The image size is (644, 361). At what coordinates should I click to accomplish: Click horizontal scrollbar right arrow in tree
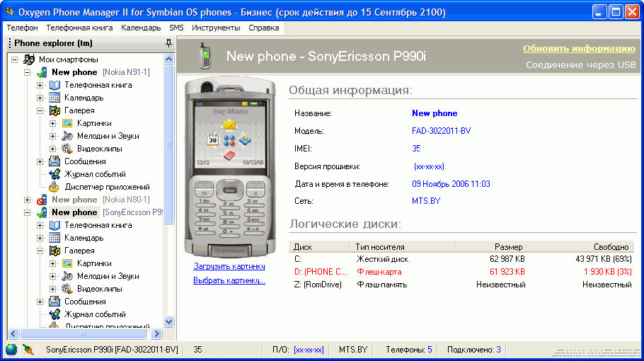(156, 334)
